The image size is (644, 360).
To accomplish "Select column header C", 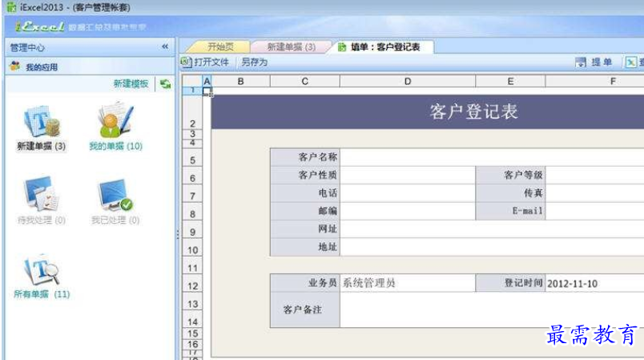I will [304, 81].
